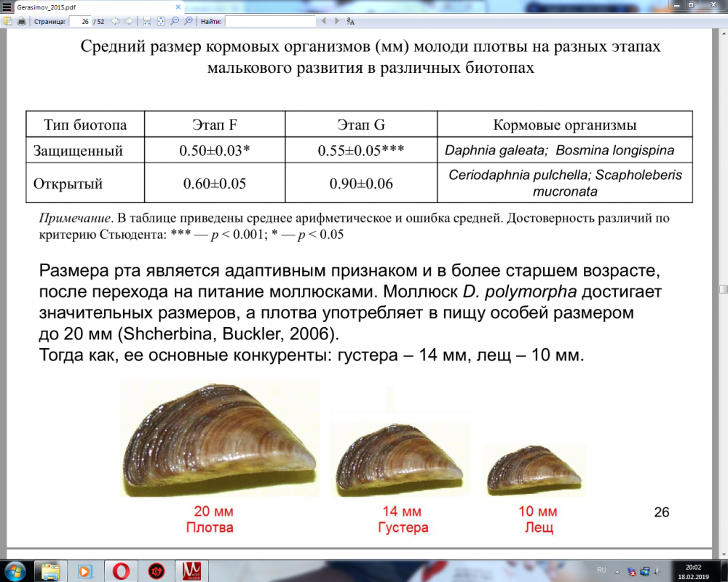Select the fit width view icon
The image size is (728, 582).
point(147,21)
